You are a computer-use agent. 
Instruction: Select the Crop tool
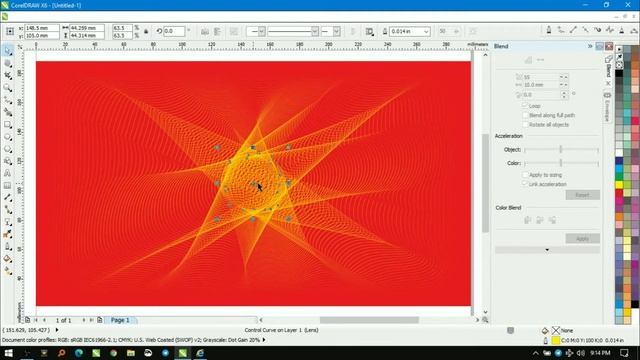coord(8,76)
